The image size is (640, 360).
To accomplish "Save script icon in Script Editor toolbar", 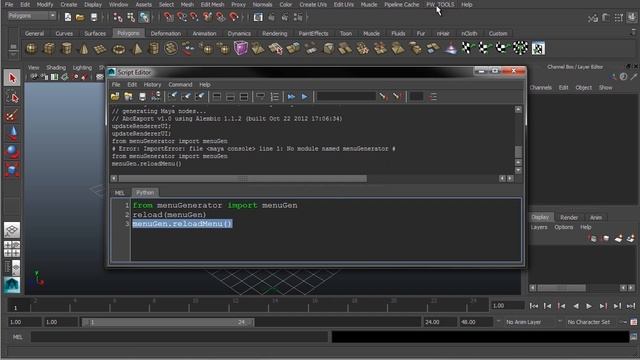I will click(142, 97).
